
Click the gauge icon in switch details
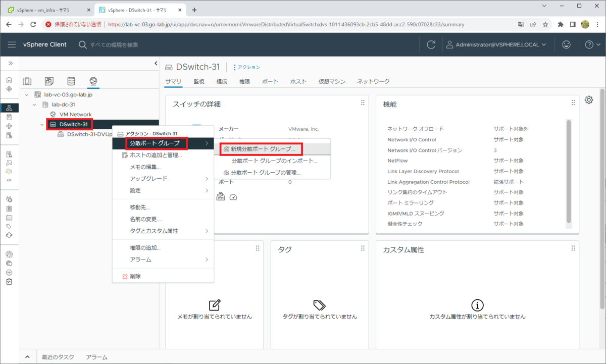233,197
